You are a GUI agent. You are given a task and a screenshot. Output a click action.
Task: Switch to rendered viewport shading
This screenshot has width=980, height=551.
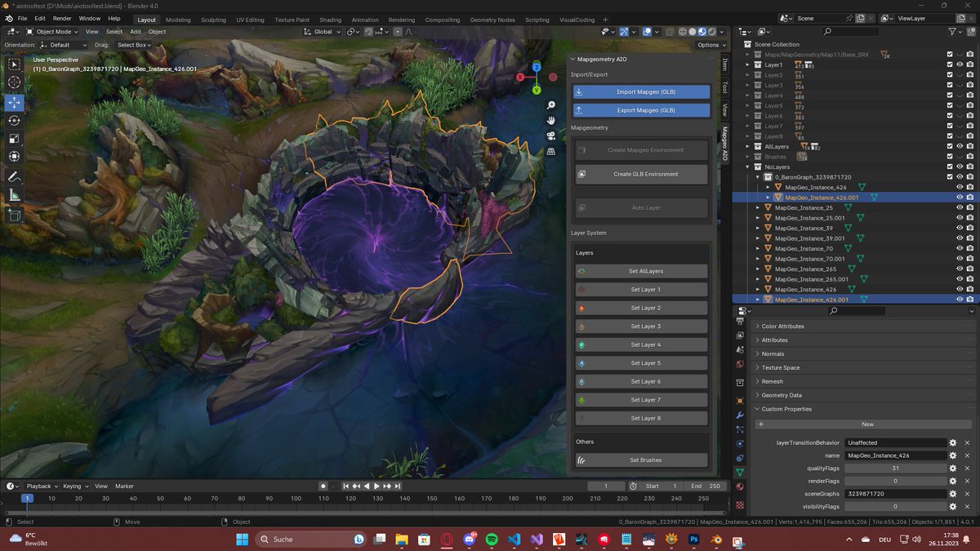tap(710, 32)
